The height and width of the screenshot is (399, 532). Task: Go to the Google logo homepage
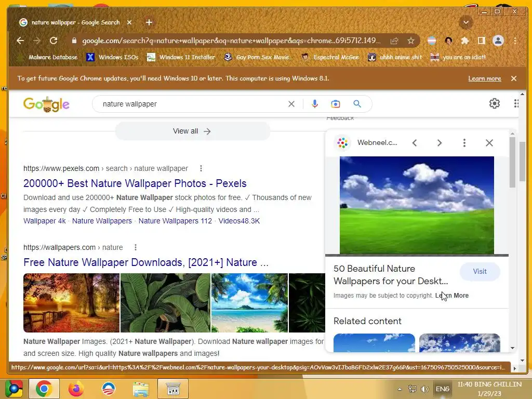[46, 104]
